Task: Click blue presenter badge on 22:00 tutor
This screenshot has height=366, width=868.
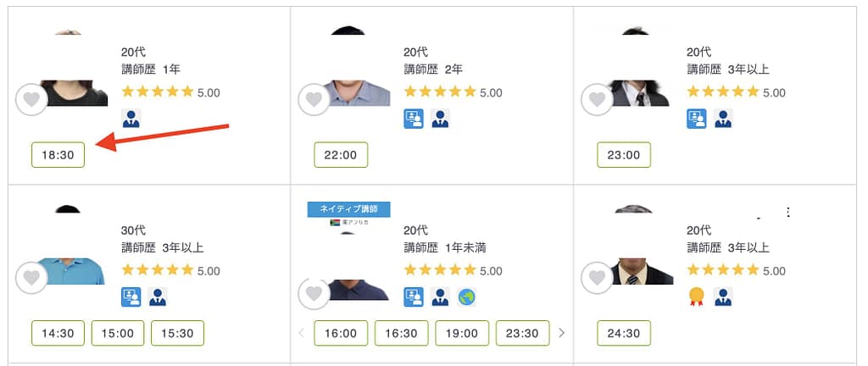Action: point(413,119)
